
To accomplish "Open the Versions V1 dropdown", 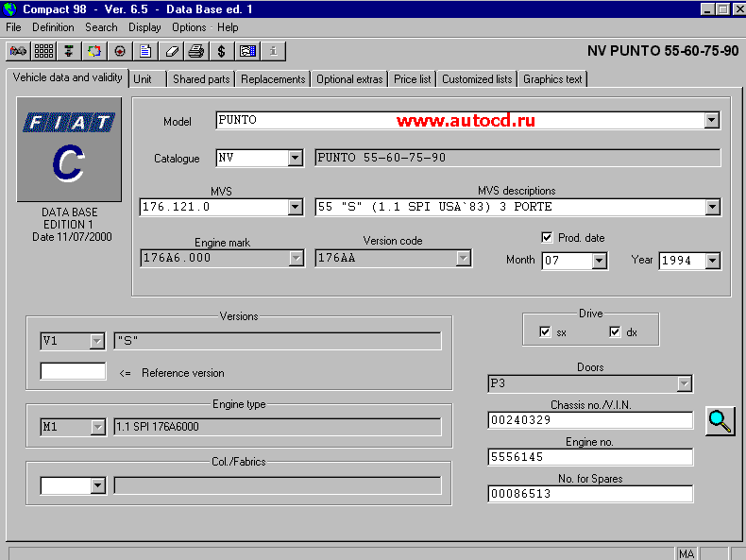I will (97, 341).
